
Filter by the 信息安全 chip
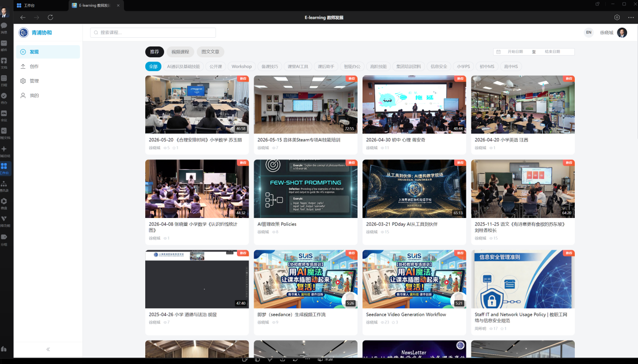[439, 66]
